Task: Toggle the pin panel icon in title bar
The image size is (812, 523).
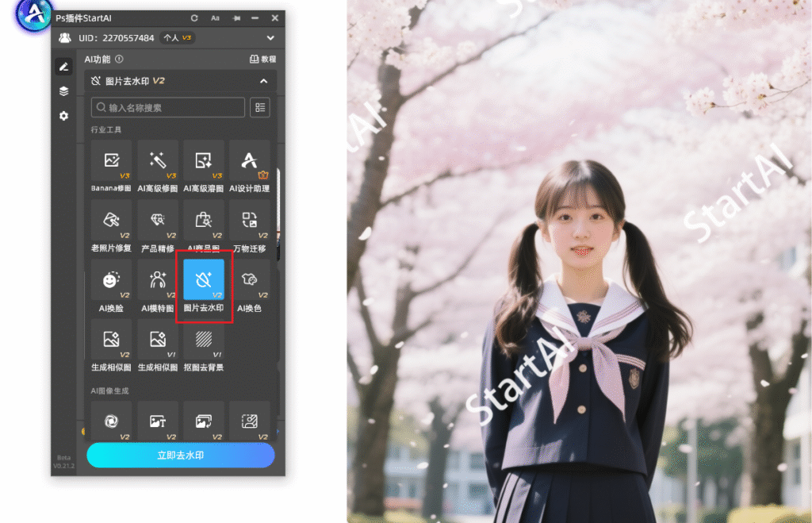Action: click(x=236, y=17)
